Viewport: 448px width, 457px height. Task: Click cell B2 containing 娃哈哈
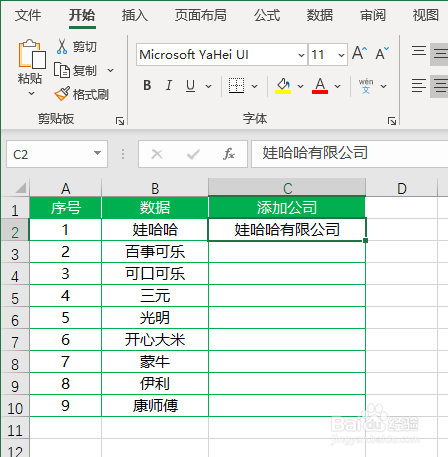pos(155,230)
